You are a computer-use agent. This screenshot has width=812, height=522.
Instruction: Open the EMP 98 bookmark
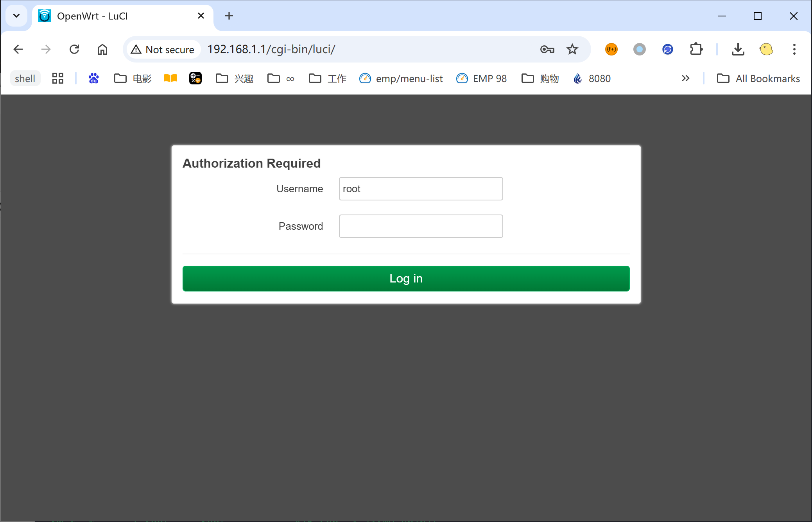coord(482,79)
